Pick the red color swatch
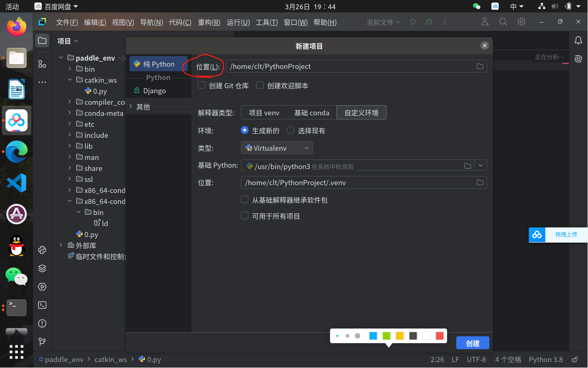The image size is (588, 368). pyautogui.click(x=440, y=336)
